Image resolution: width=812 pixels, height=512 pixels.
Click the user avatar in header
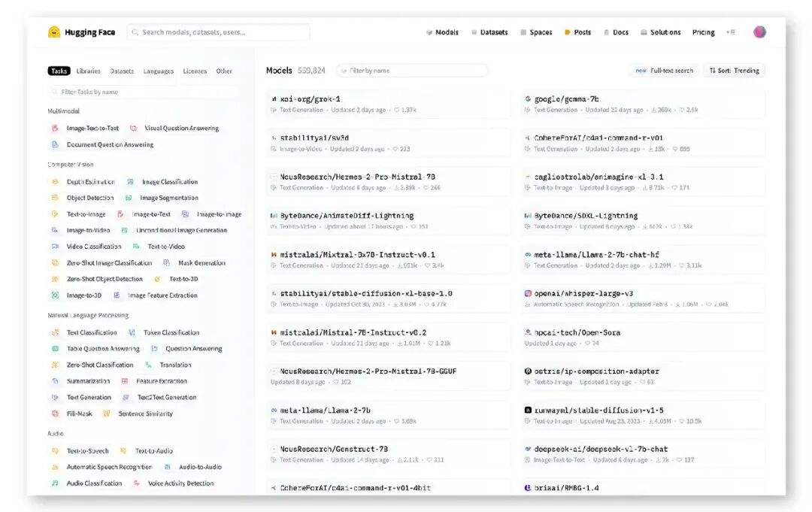tap(759, 32)
